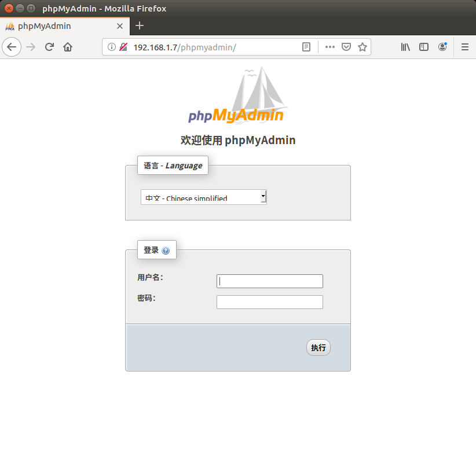Show sidebars toolbar icon

(424, 47)
